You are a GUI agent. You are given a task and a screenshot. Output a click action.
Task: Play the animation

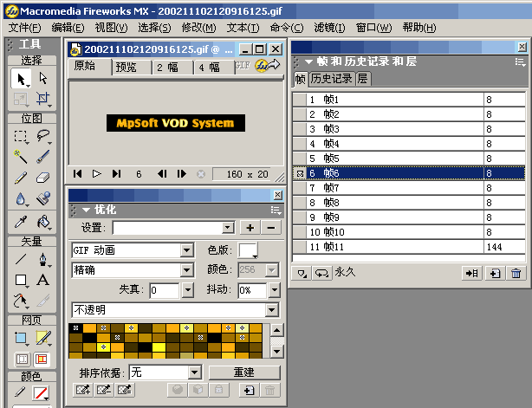[97, 174]
